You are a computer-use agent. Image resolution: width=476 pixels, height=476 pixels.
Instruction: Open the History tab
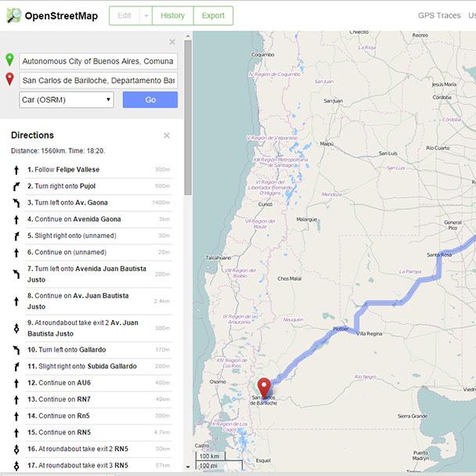click(x=172, y=16)
